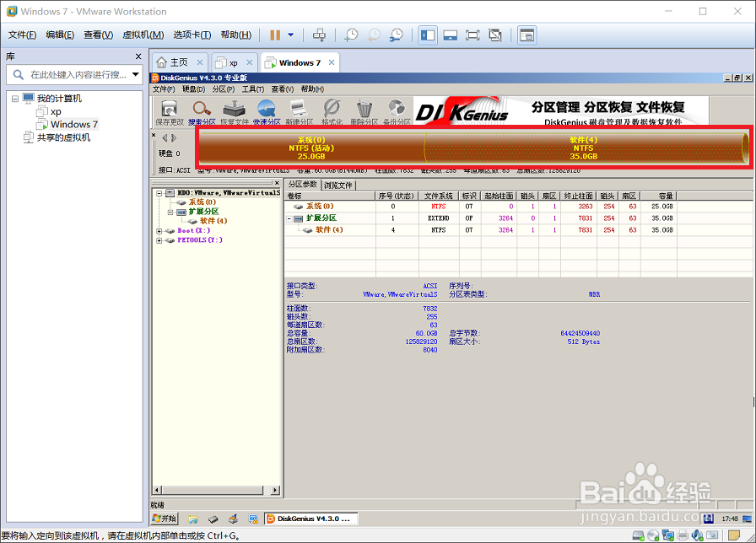The image size is (756, 543).
Task: Open the DiskGenius 工具(T) menu
Action: (252, 89)
